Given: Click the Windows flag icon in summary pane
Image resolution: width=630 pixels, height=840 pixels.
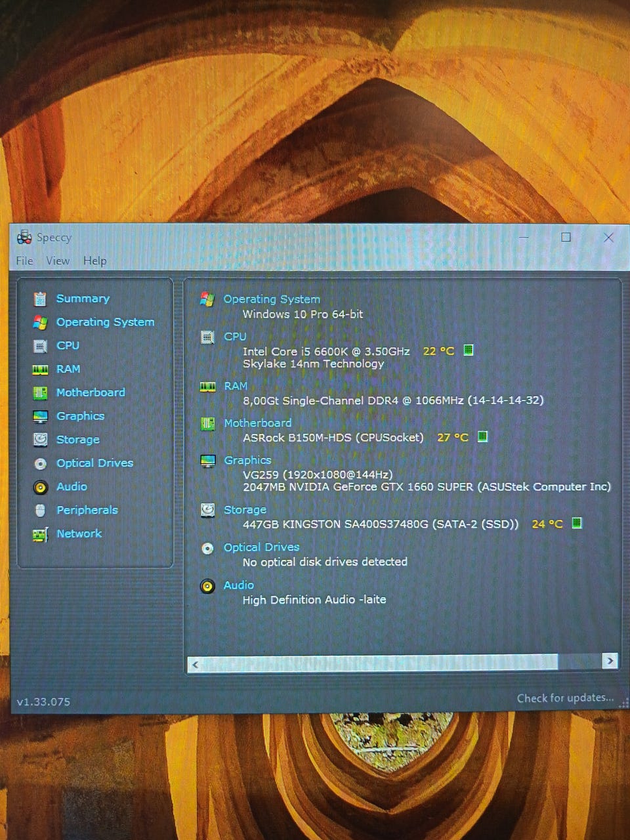Looking at the screenshot, I should point(207,299).
